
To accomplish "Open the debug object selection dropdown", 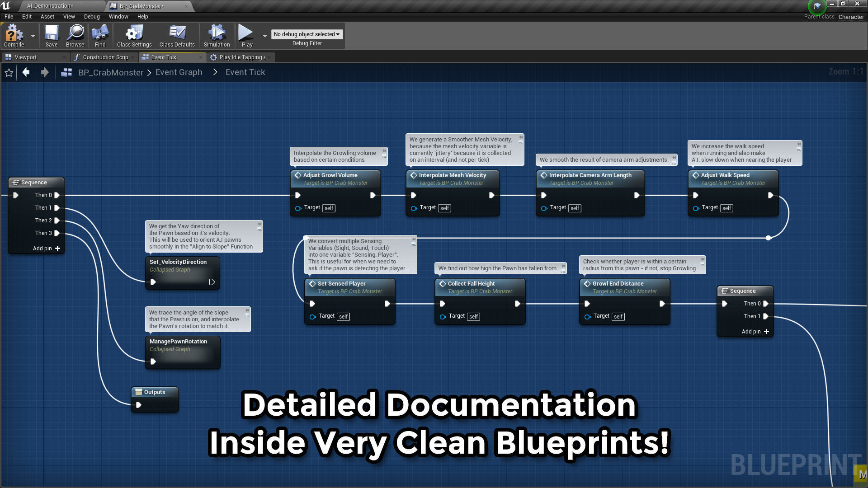I will coord(307,34).
